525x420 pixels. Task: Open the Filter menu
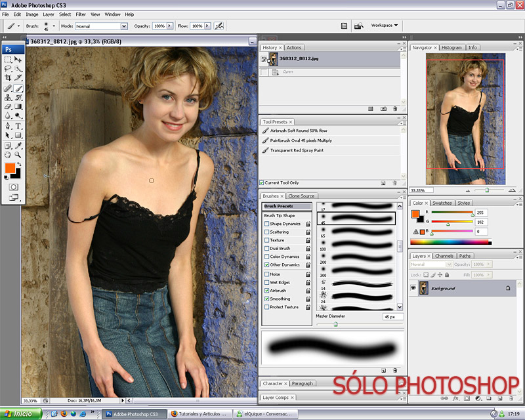(81, 14)
